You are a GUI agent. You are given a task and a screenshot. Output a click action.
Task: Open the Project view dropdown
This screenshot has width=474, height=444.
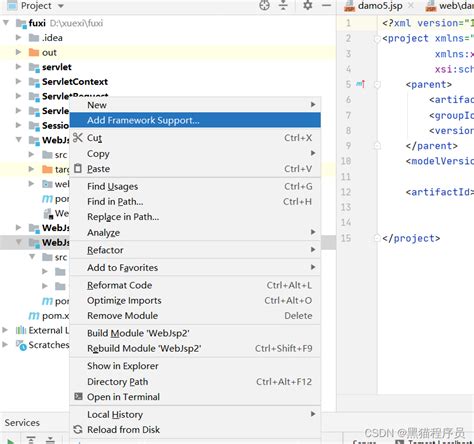pyautogui.click(x=61, y=6)
